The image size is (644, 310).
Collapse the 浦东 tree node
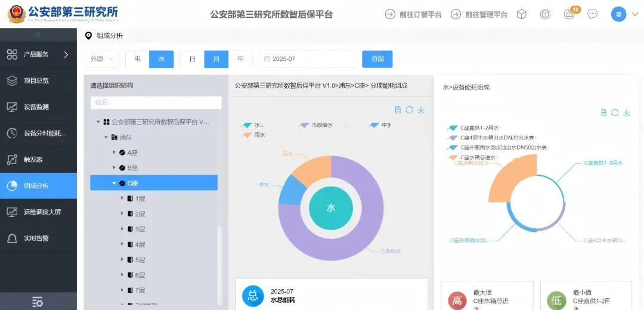106,137
